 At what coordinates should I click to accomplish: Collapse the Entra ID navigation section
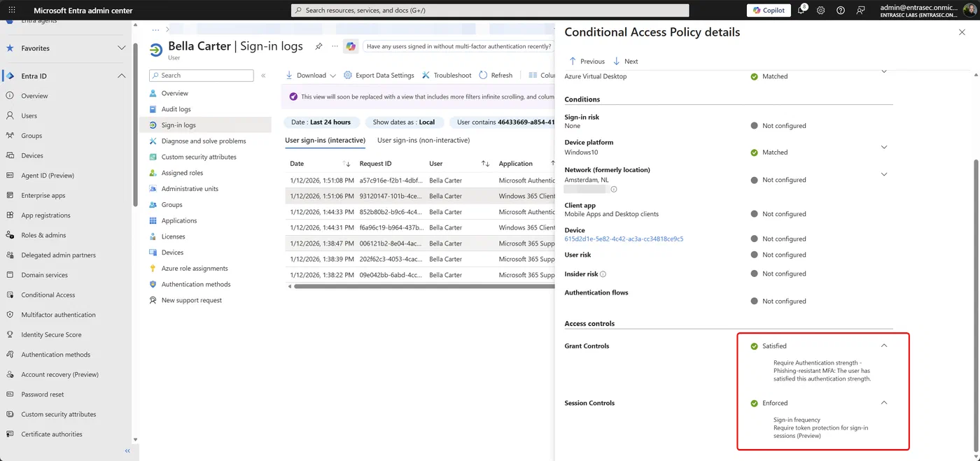point(121,76)
